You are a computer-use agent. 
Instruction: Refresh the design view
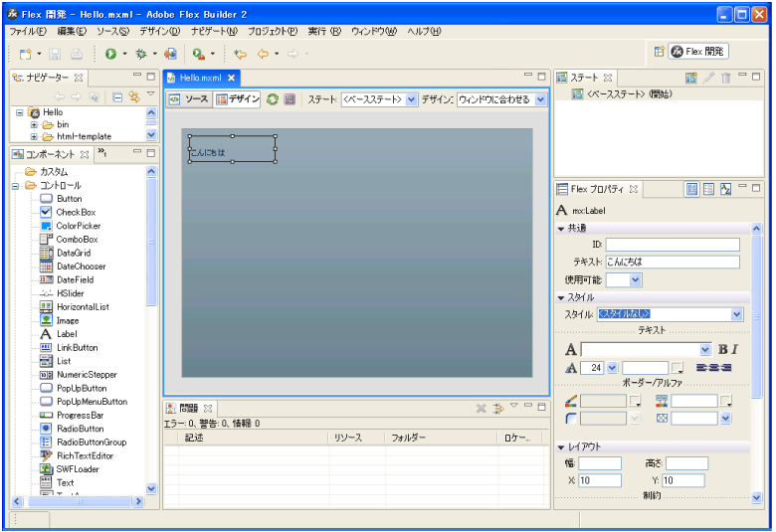[273, 99]
